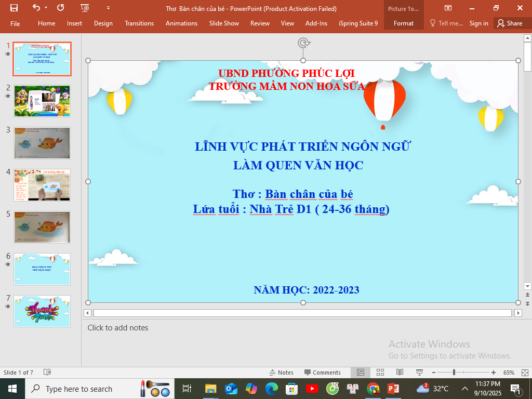Toggle the Notes pane button
Viewport: 532px width, 399px height.
click(x=281, y=373)
